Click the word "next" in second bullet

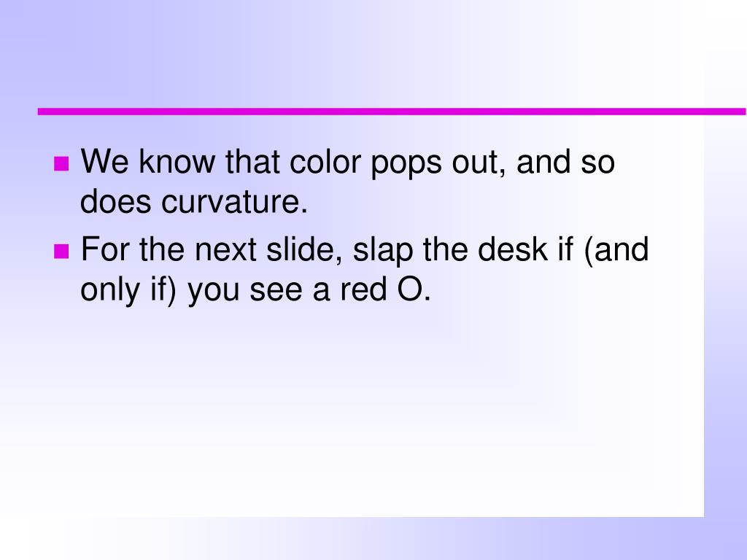pos(226,249)
